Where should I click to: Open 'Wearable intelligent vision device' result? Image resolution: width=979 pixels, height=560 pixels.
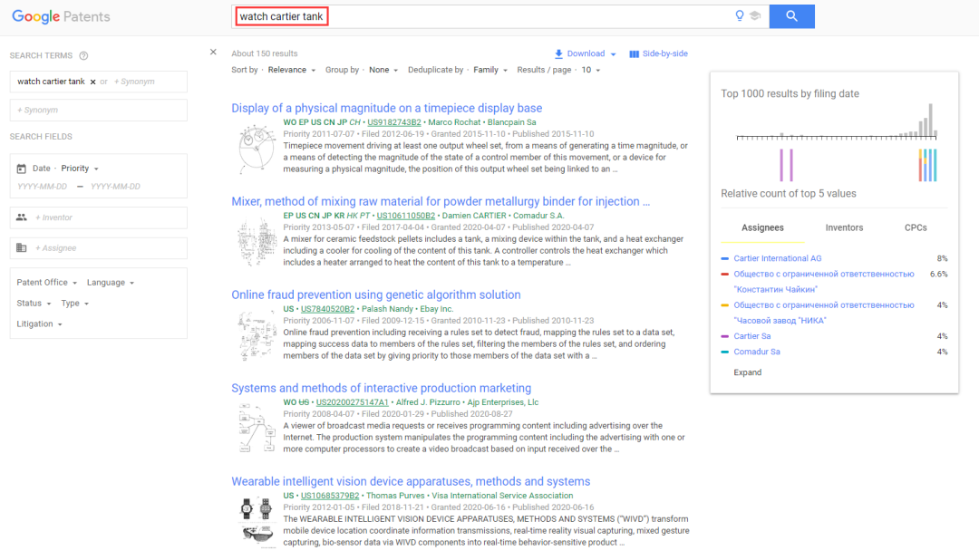coord(411,481)
